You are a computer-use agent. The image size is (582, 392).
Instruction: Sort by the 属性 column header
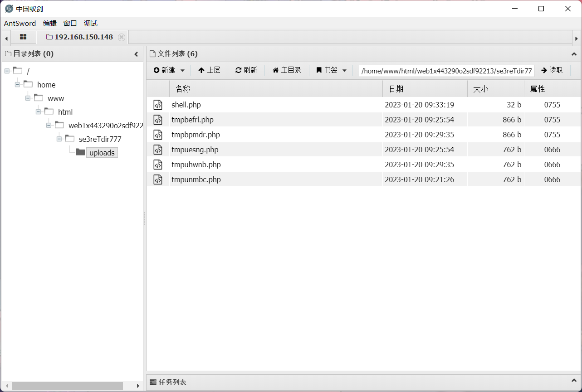[552, 89]
